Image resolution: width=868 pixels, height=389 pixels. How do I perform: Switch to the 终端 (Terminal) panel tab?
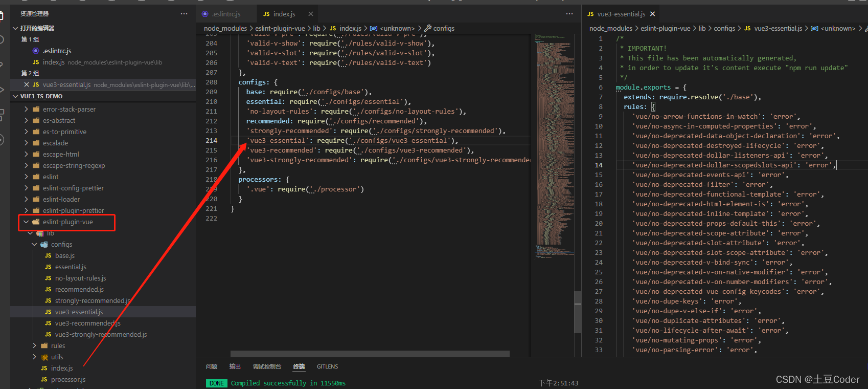pos(299,366)
